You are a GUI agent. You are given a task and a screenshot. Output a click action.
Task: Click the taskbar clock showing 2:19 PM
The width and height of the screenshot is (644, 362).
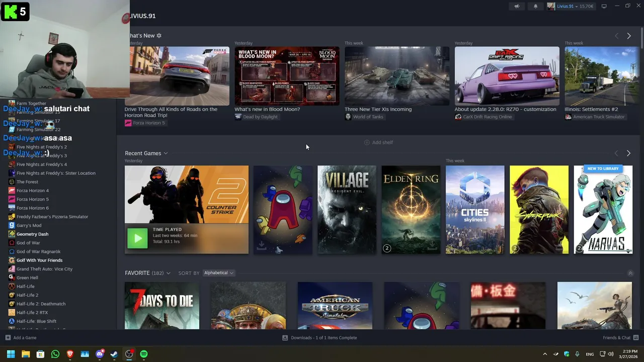coord(629,354)
